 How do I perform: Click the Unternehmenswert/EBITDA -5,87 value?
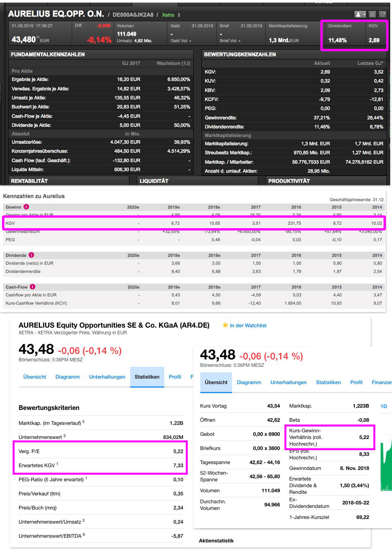177,536
